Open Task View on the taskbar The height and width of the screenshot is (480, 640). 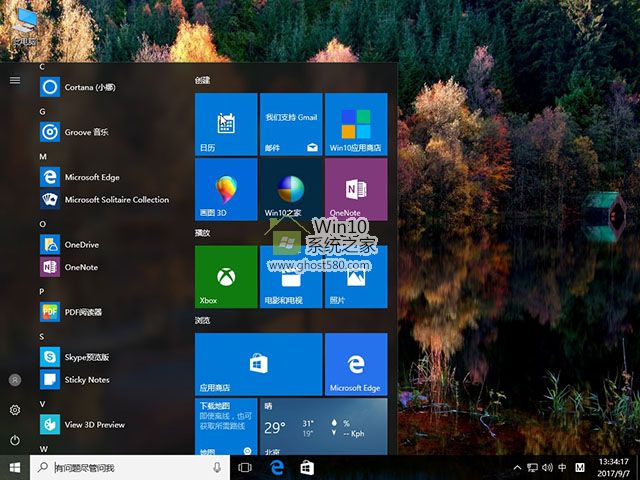click(245, 468)
